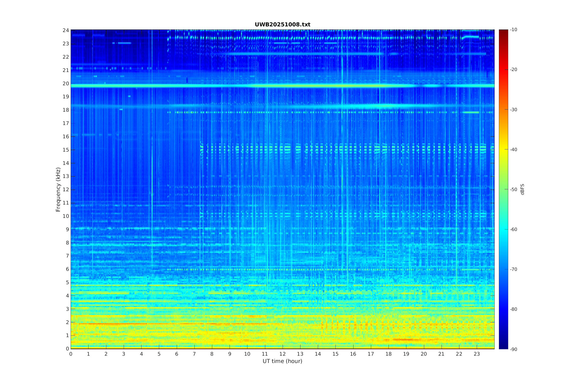Click the 24 kHz tick label on y-axis

coord(66,30)
